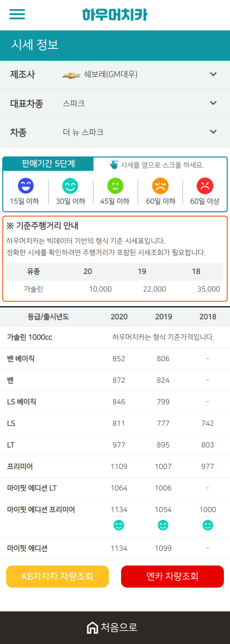Click the mileage value 10,000
230x644 pixels.
100,289
